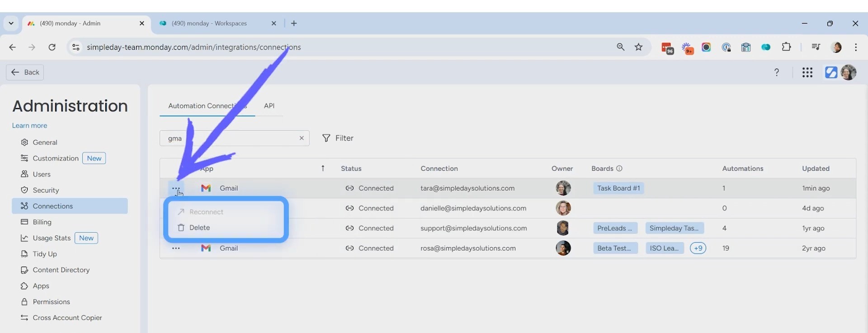Click tara owner avatar
Screen dimensions: 868x333
tap(563, 188)
